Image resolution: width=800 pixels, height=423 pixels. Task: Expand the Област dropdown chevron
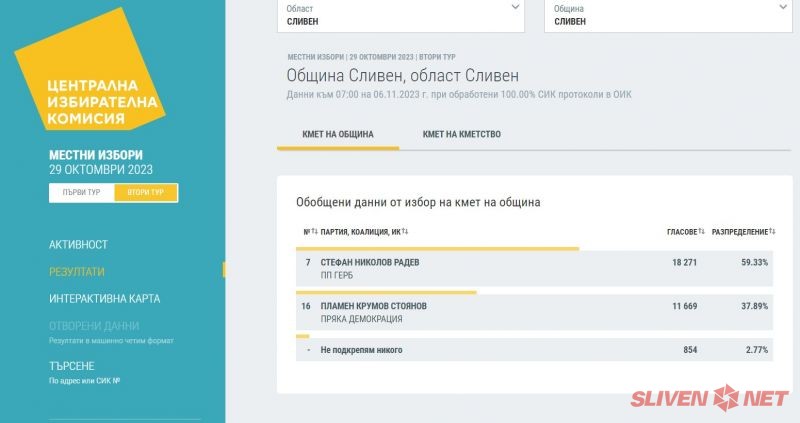click(515, 7)
